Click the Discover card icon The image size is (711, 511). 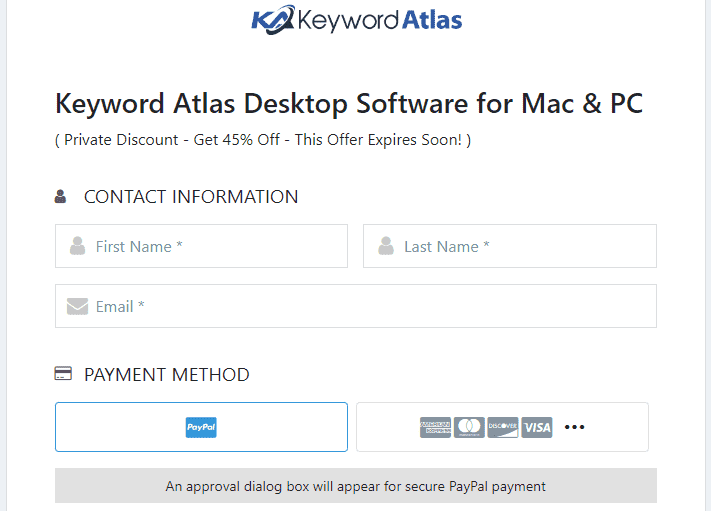tap(503, 427)
